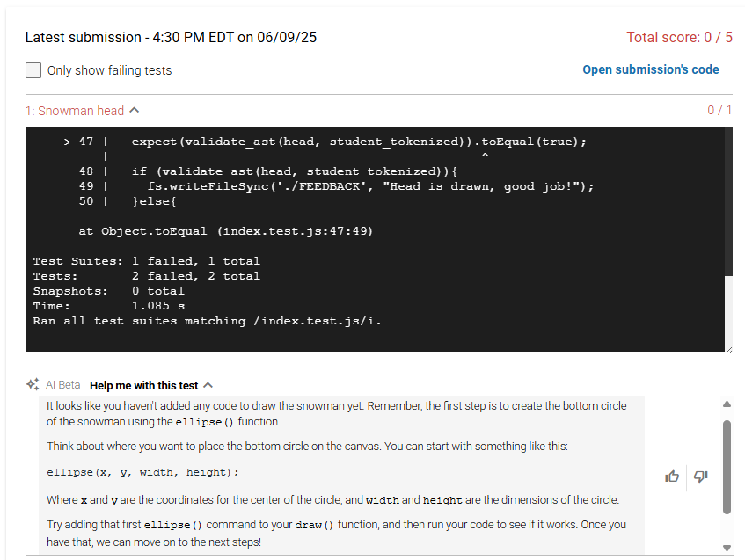
Task: Click the Latest submission timestamp heading
Action: tap(171, 37)
